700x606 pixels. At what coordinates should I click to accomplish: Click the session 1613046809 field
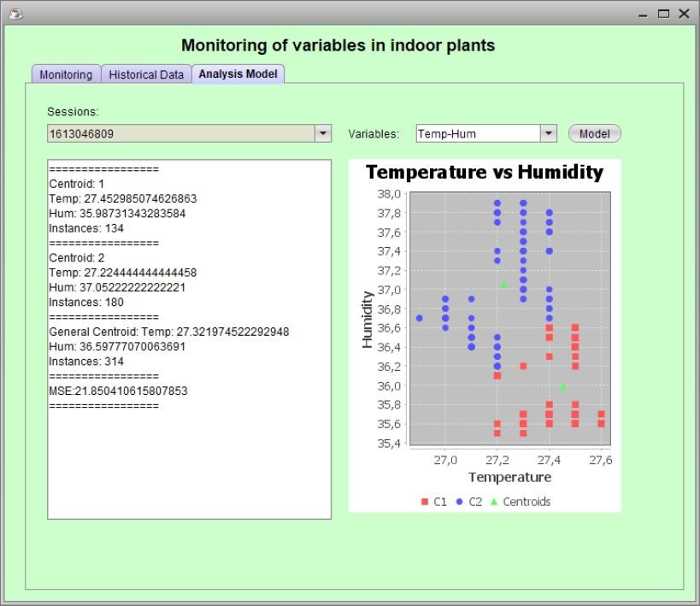pyautogui.click(x=179, y=133)
